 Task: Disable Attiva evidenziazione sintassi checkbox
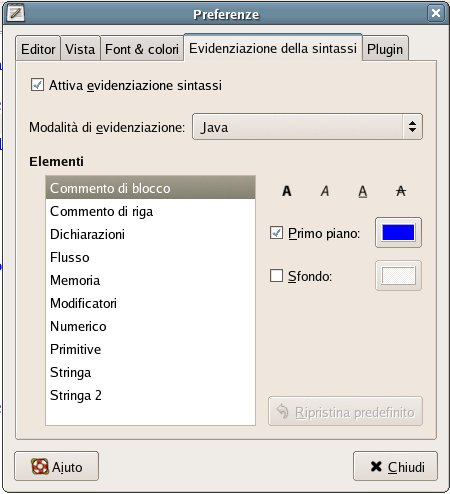[x=37, y=85]
